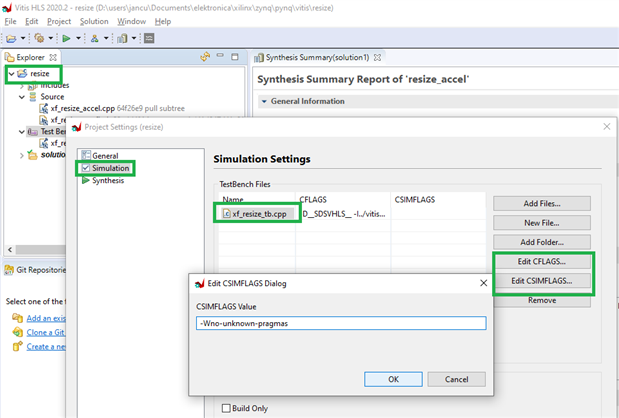Collapse the General Information section
The height and width of the screenshot is (418, 619).
point(264,101)
